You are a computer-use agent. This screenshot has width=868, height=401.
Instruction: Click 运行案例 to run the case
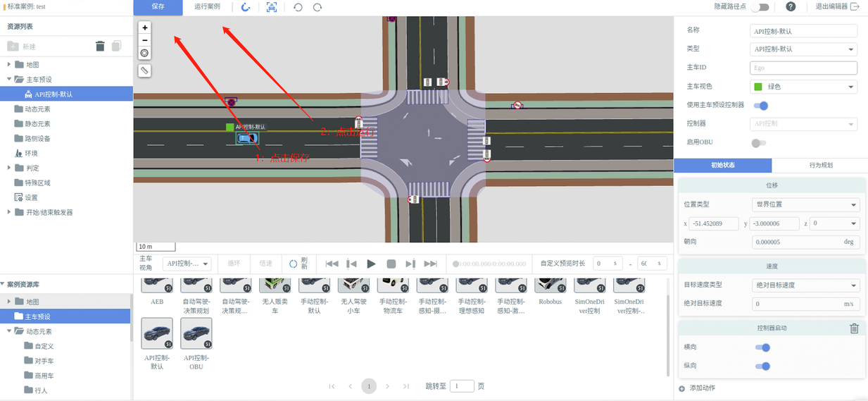(x=207, y=6)
